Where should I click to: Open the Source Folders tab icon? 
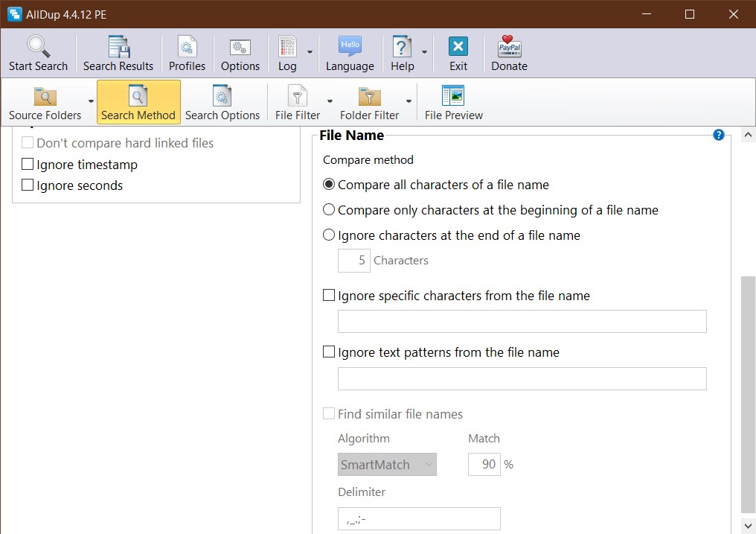[x=45, y=96]
